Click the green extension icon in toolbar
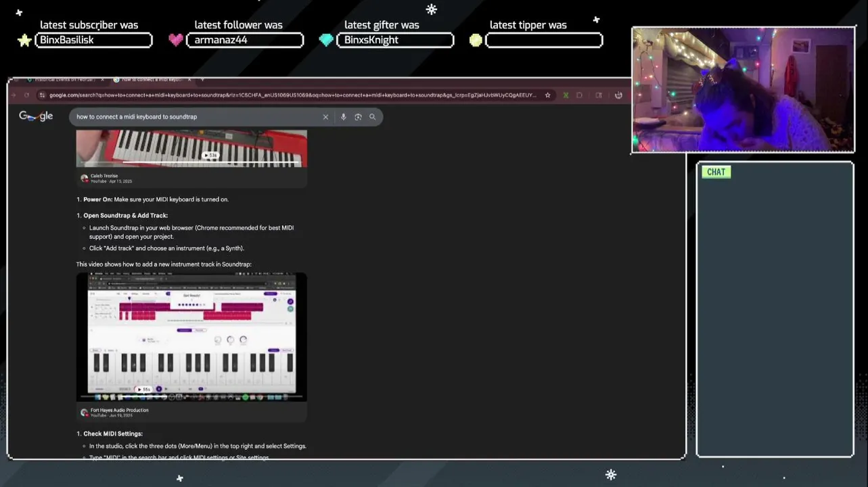Image resolution: width=868 pixels, height=487 pixels. (566, 95)
